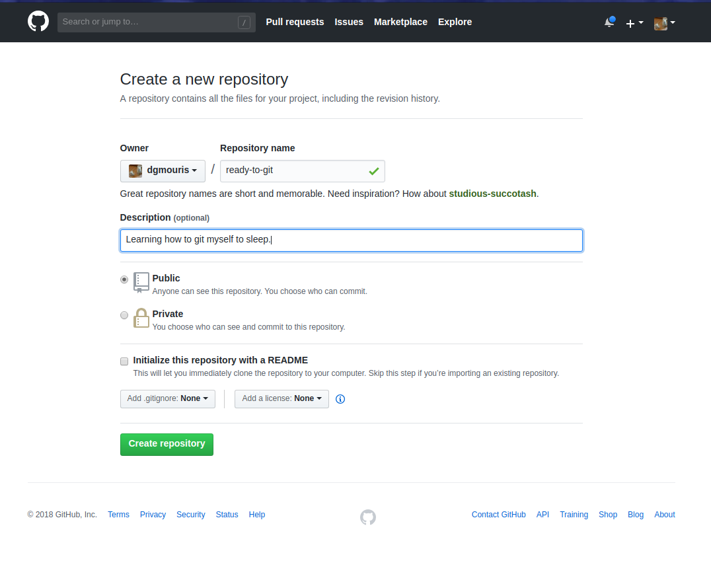Open the API footer link
Image resolution: width=711 pixels, height=588 pixels.
pos(543,515)
